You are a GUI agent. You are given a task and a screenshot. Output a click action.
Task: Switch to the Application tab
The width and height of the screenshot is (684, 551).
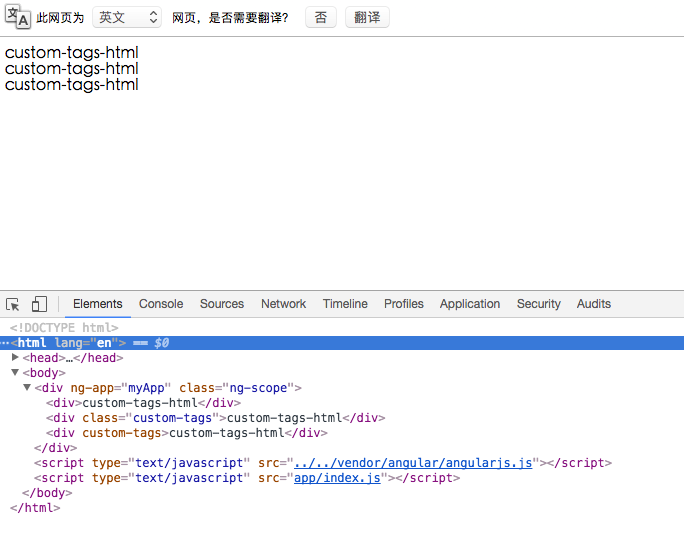pyautogui.click(x=470, y=304)
